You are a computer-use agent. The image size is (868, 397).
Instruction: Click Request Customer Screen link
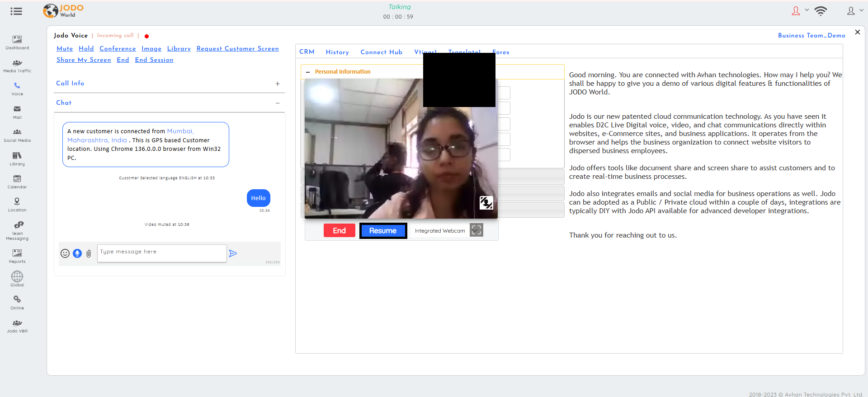(x=237, y=49)
